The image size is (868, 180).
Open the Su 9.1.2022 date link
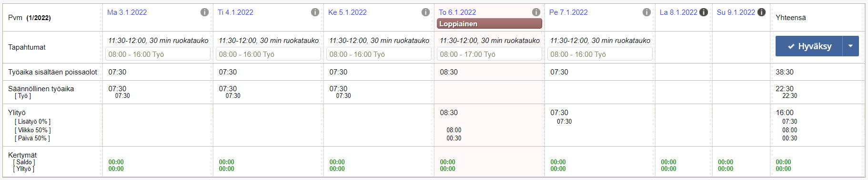pyautogui.click(x=736, y=12)
